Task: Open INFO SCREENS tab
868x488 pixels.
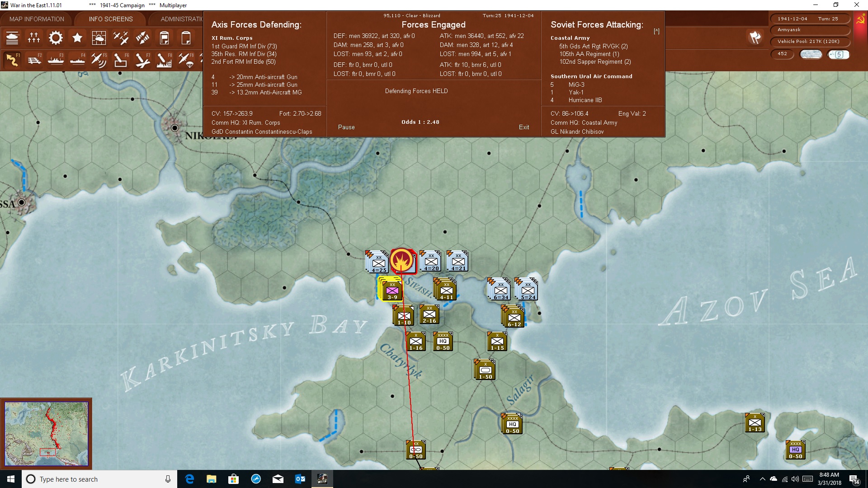Action: coord(111,19)
